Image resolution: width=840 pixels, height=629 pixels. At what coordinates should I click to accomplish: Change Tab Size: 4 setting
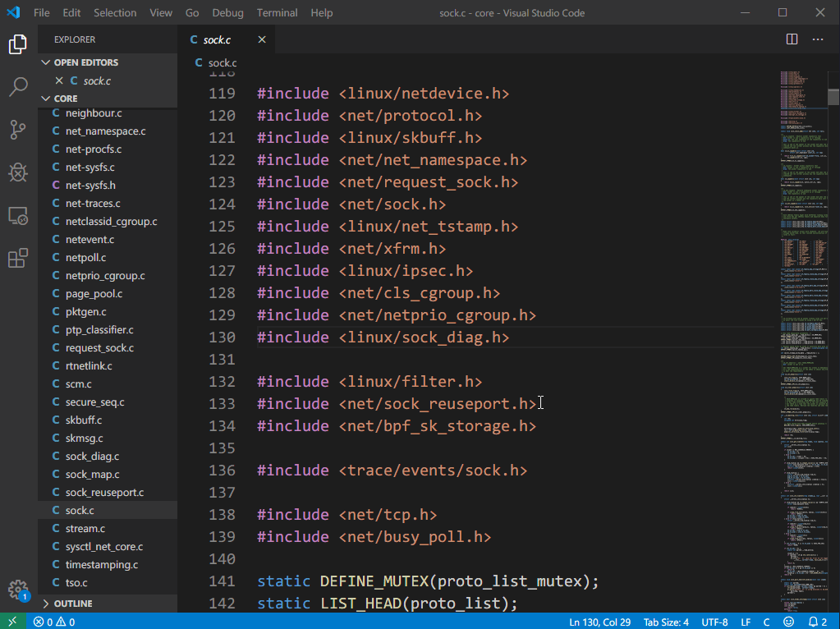point(666,622)
